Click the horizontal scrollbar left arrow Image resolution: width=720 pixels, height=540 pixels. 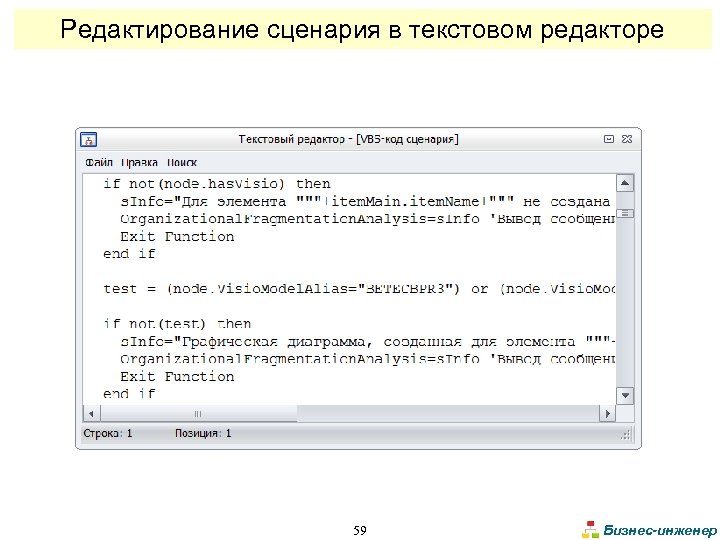click(91, 414)
